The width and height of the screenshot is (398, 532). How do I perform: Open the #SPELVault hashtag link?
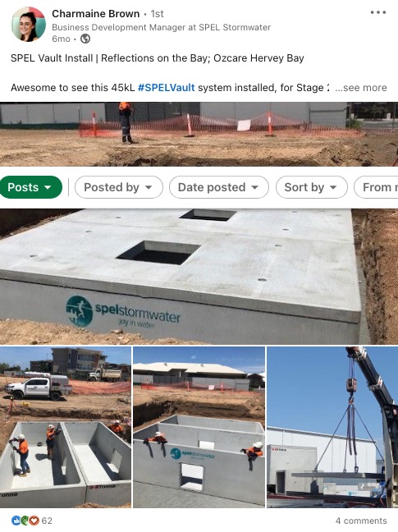click(167, 88)
